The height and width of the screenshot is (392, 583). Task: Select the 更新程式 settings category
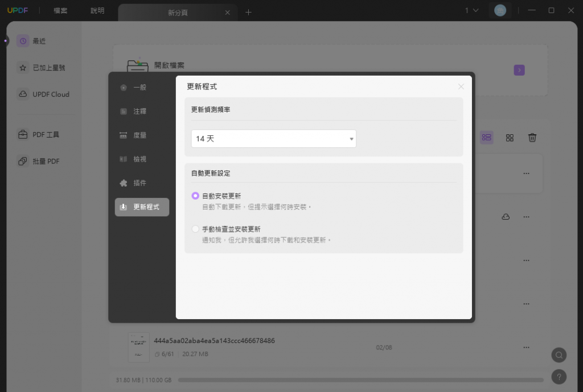(142, 207)
